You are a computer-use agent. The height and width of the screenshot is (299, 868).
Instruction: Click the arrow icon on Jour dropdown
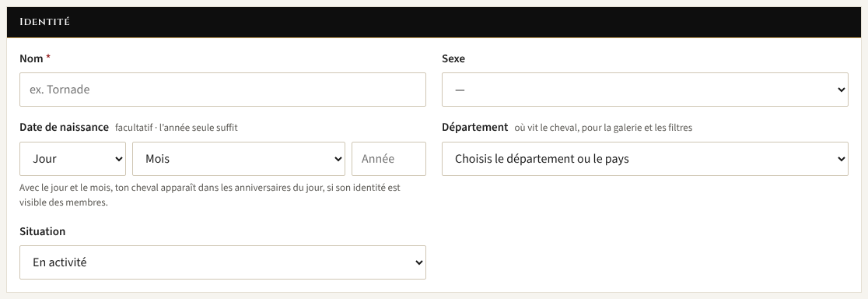[x=118, y=159]
